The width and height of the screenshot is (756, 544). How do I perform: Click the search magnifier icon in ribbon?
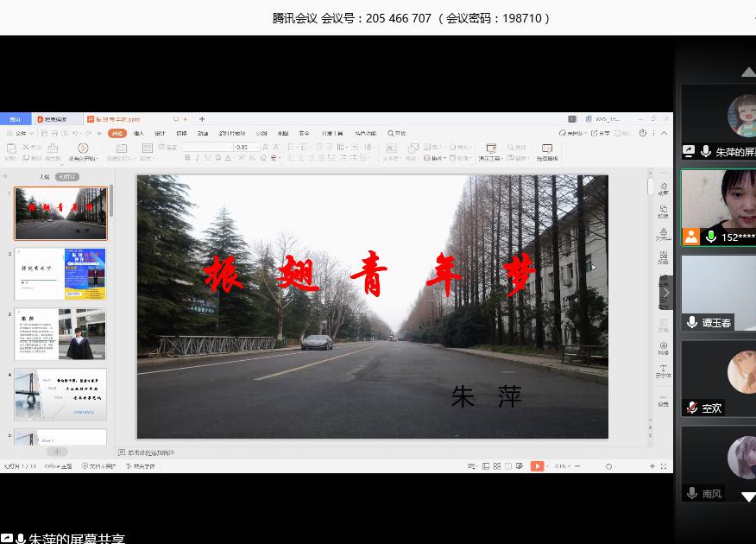pyautogui.click(x=391, y=133)
